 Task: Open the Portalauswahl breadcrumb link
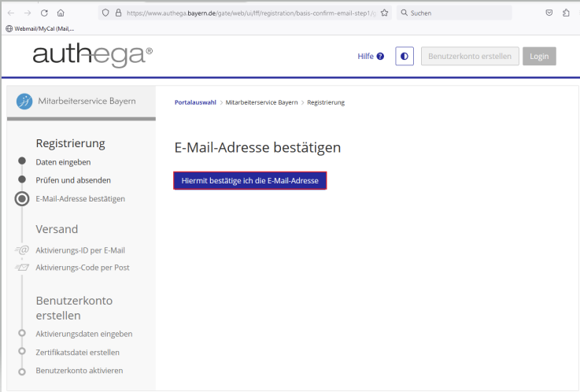(x=195, y=102)
